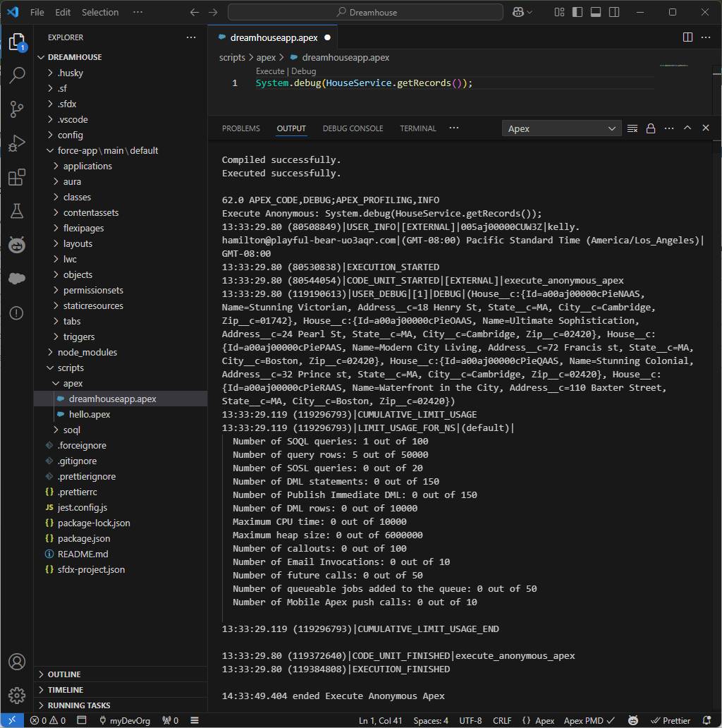Click Debug code lens link
Screen dimensions: 722x728
pyautogui.click(x=303, y=71)
